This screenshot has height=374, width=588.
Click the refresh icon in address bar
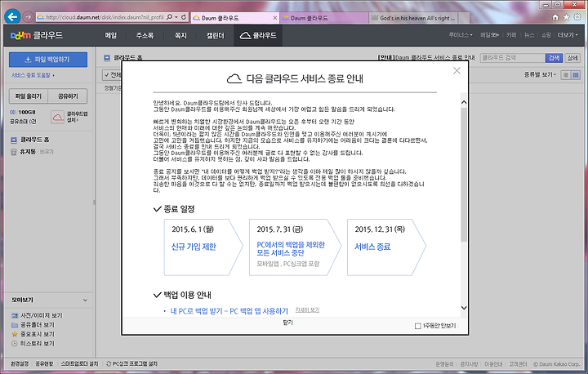184,17
